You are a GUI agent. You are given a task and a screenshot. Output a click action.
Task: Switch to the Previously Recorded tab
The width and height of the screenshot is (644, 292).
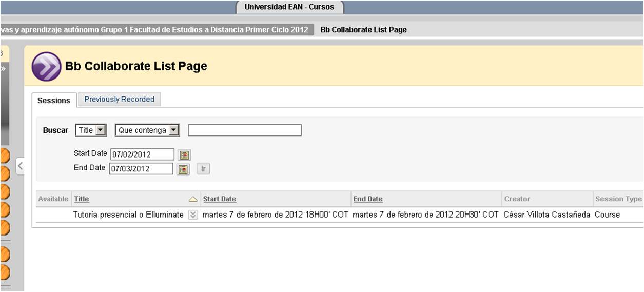pyautogui.click(x=119, y=100)
